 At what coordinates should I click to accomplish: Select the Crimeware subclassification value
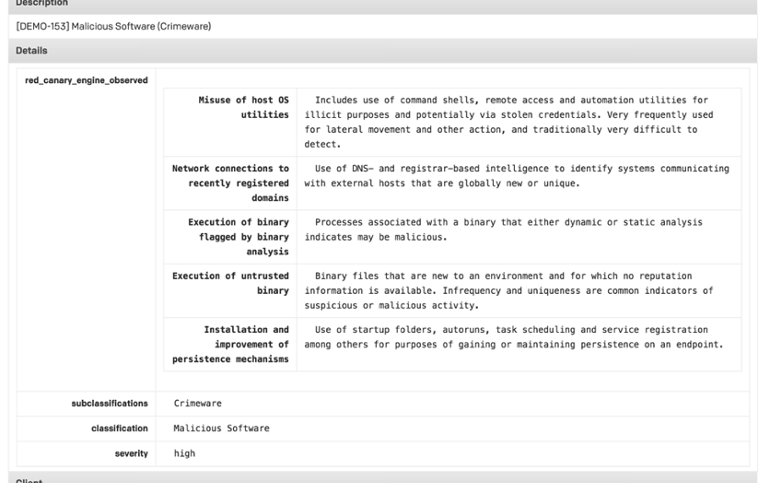[198, 403]
